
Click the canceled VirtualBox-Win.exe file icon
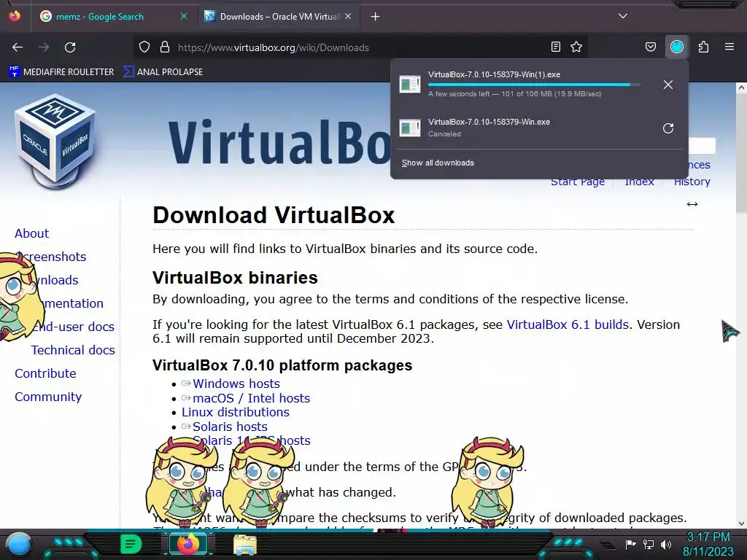410,128
